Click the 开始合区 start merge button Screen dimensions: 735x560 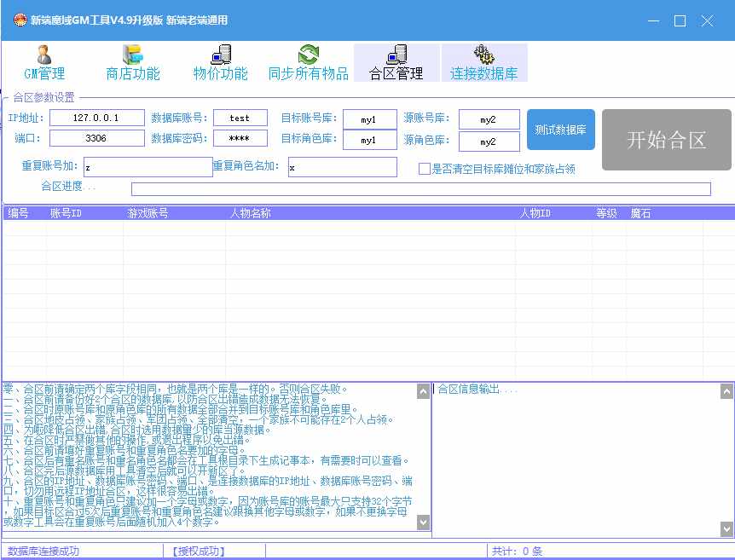[666, 140]
